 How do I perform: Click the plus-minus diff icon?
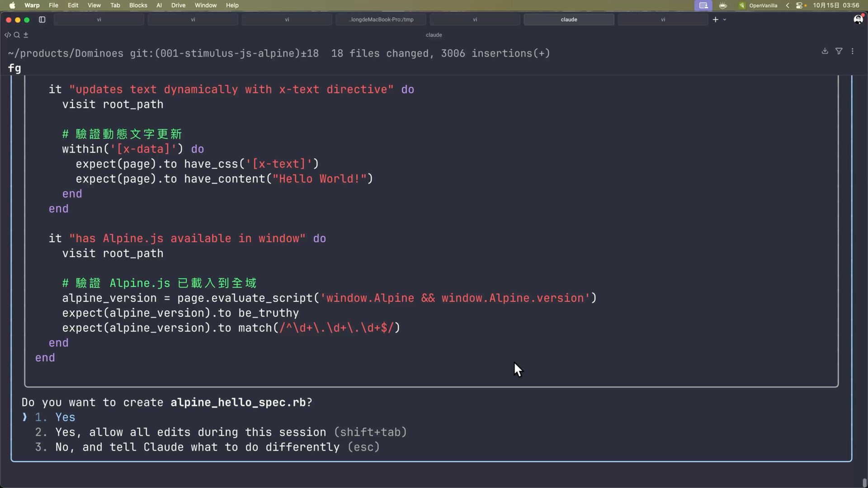(x=26, y=35)
